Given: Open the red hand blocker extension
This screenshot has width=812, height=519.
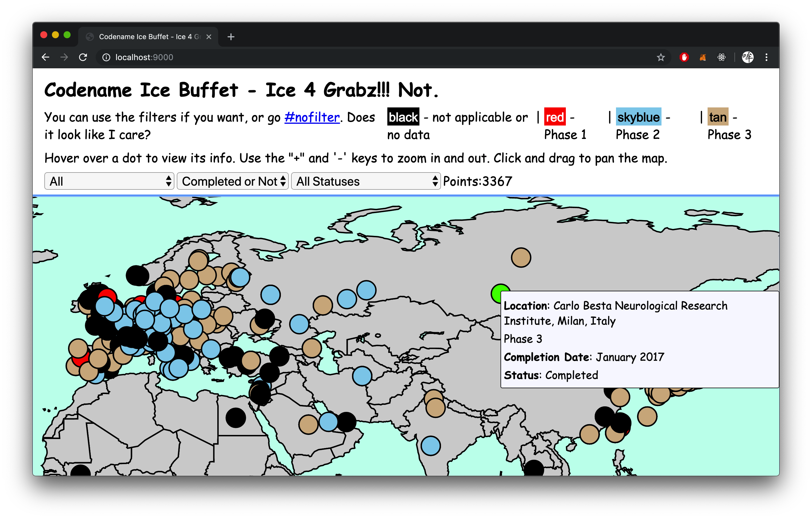Looking at the screenshot, I should coord(684,58).
